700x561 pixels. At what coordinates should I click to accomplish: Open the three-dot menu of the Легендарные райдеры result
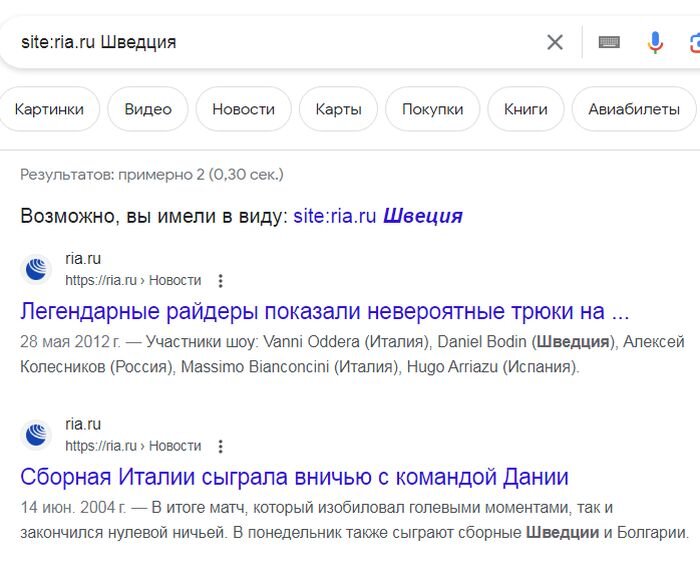tap(220, 281)
